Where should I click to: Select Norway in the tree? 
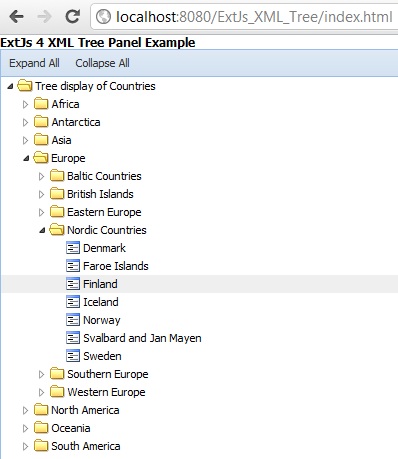coord(102,320)
